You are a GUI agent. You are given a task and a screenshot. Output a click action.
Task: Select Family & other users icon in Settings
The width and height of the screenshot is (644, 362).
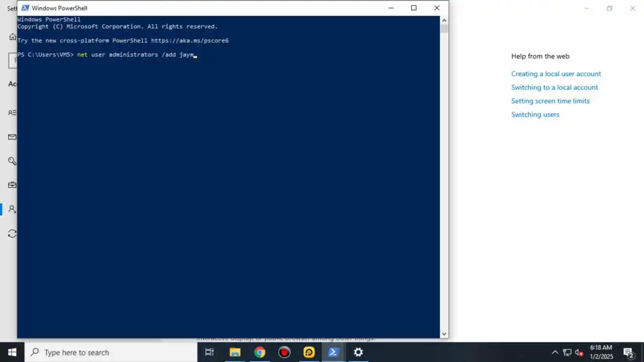pyautogui.click(x=12, y=209)
